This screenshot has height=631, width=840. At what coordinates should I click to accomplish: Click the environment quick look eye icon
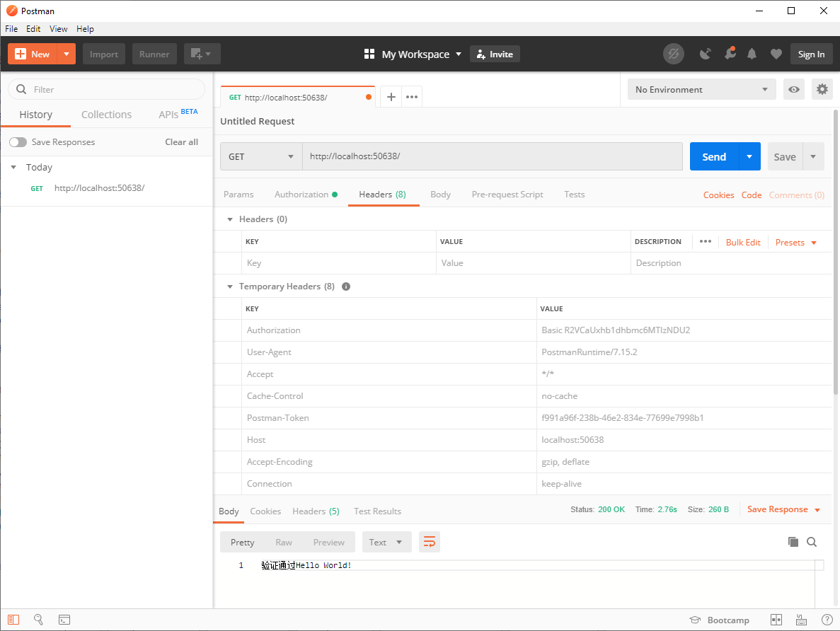(794, 90)
